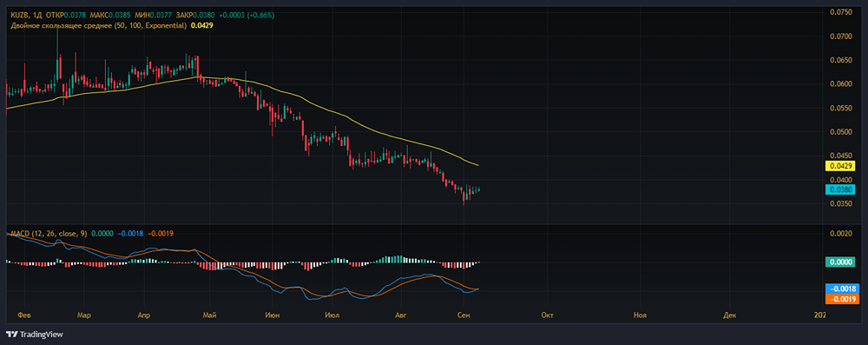
Task: Click the orange -0.0019 value in the MACD legend
Action: point(160,233)
